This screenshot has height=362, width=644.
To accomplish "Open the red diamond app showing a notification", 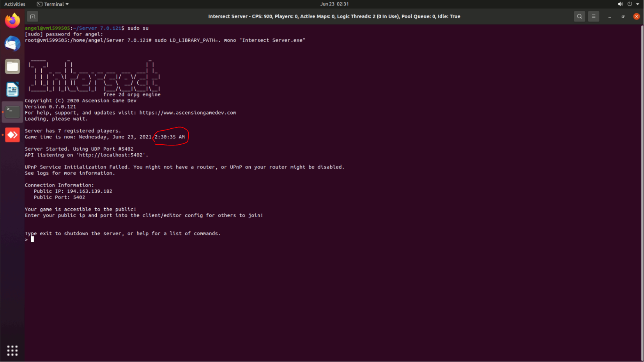I will [12, 135].
